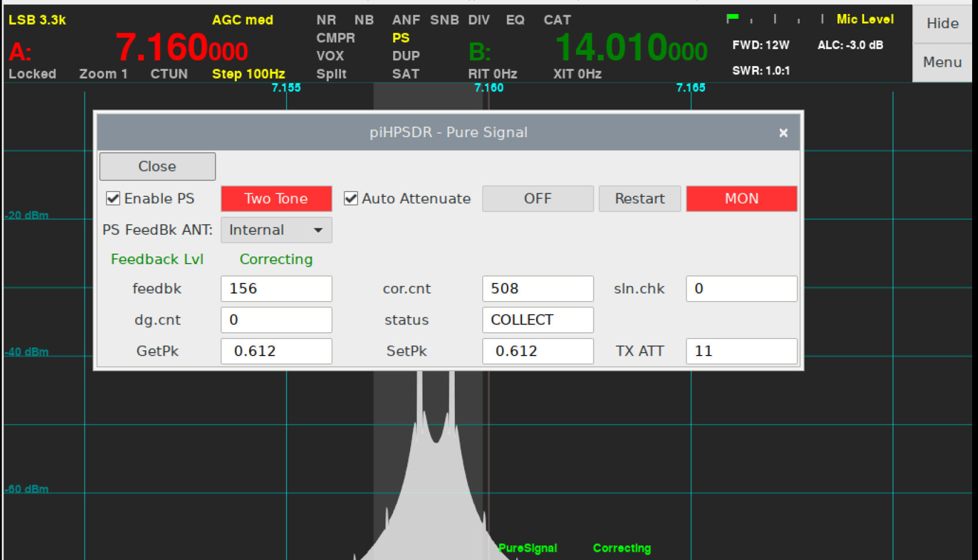Click the SAT indicator
Image resolution: width=978 pixels, height=560 pixels.
(x=405, y=74)
